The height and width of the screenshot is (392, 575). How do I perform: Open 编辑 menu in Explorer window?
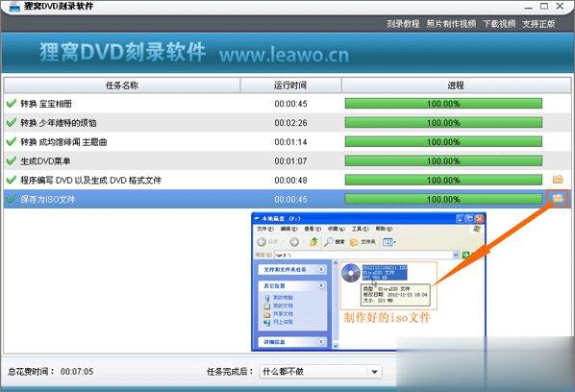[x=288, y=229]
